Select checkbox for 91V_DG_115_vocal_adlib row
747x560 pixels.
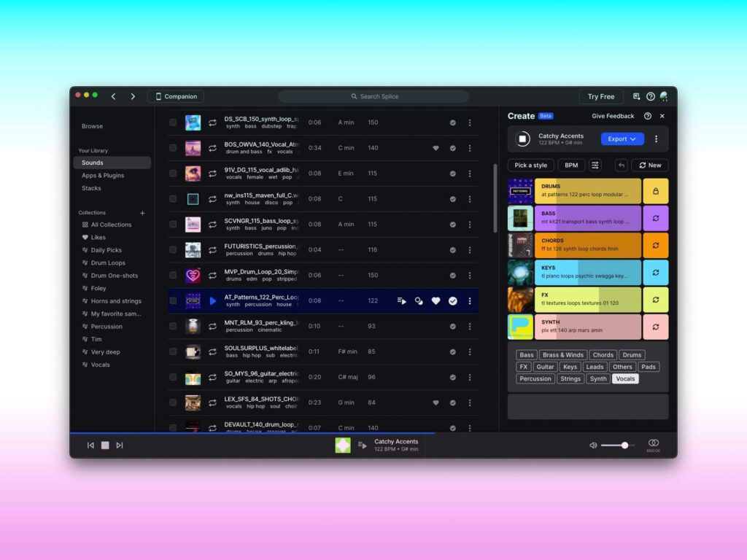[x=173, y=174]
